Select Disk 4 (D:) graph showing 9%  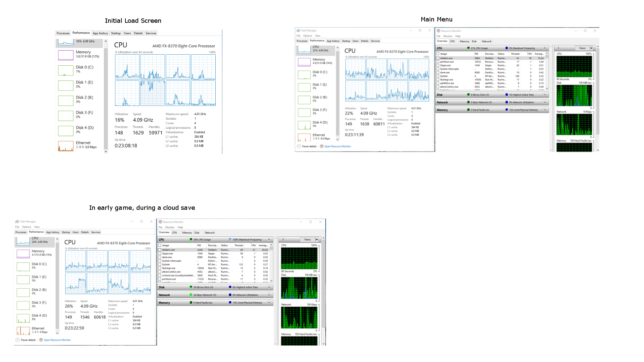pos(23,318)
